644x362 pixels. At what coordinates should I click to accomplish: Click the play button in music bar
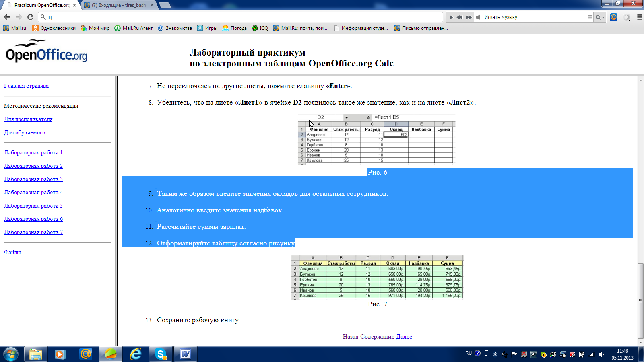(x=451, y=17)
